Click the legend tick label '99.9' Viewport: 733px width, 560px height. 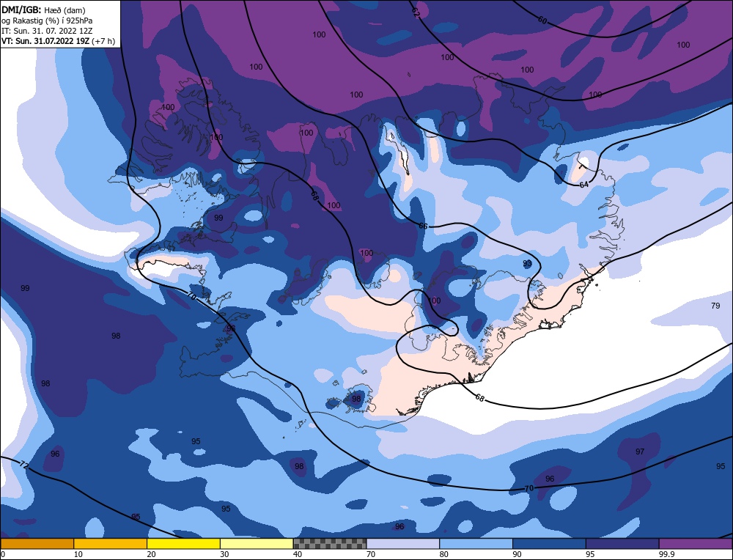tap(666, 554)
